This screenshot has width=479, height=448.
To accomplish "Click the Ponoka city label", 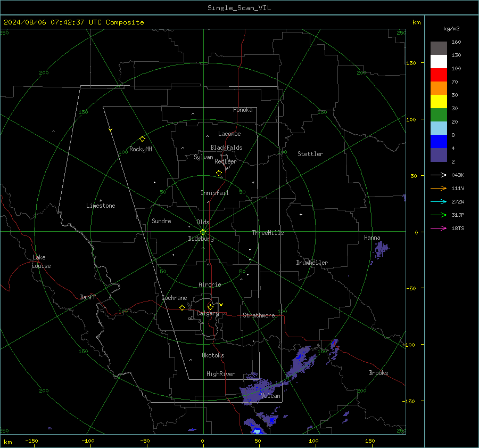I will click(x=243, y=110).
